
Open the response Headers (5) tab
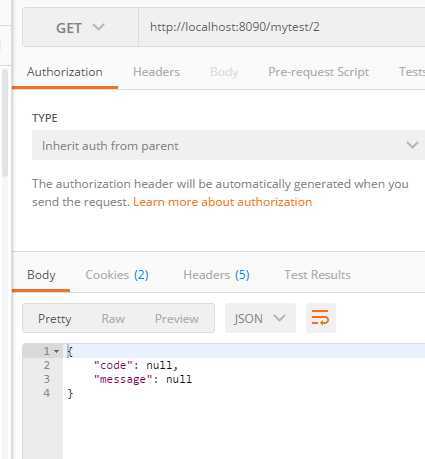click(x=216, y=275)
